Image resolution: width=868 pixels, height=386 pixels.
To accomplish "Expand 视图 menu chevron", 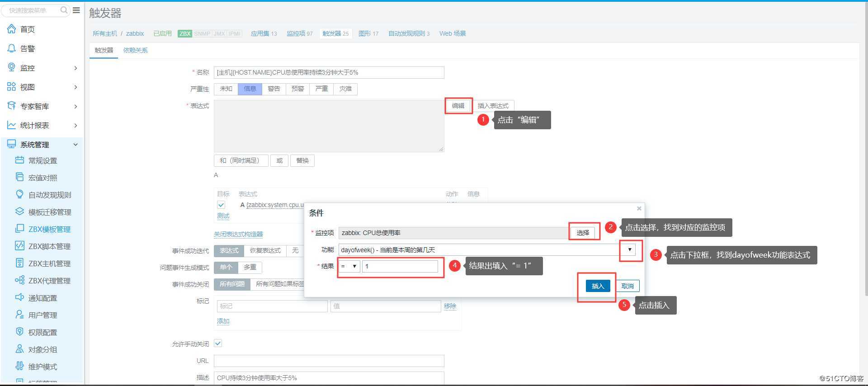I will pos(75,87).
